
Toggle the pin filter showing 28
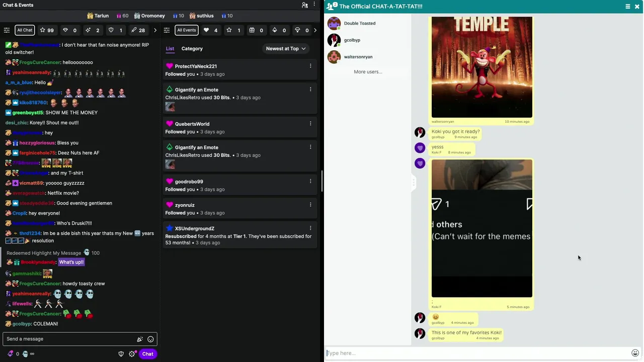pos(138,30)
